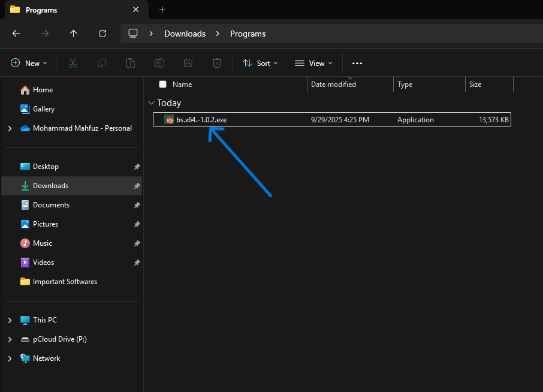Click the Rename icon in toolbar
This screenshot has width=543, height=392.
[x=159, y=63]
